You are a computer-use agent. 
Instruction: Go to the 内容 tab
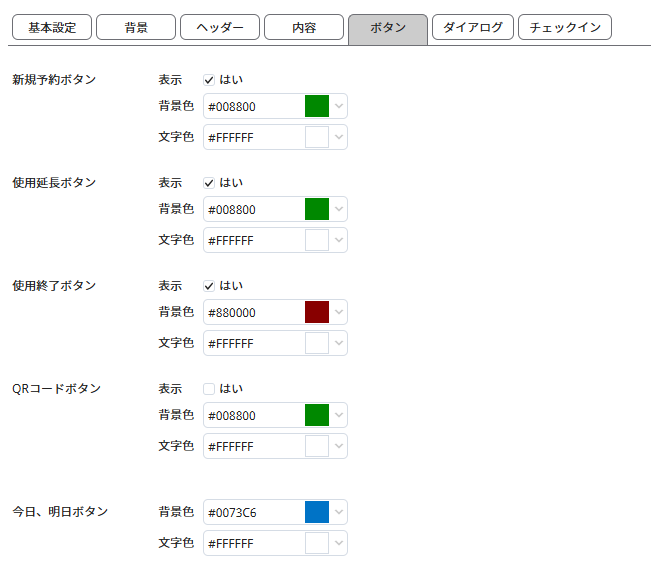click(x=303, y=28)
